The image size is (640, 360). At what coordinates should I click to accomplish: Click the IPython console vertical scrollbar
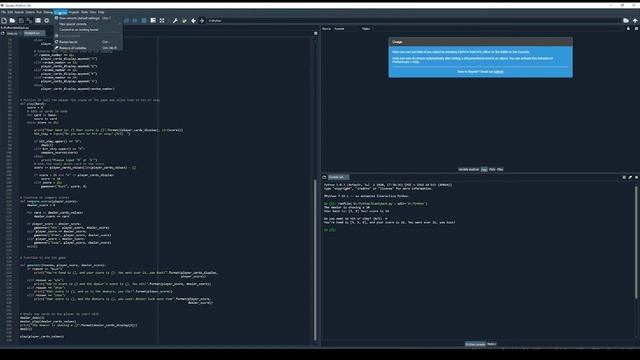(636, 242)
